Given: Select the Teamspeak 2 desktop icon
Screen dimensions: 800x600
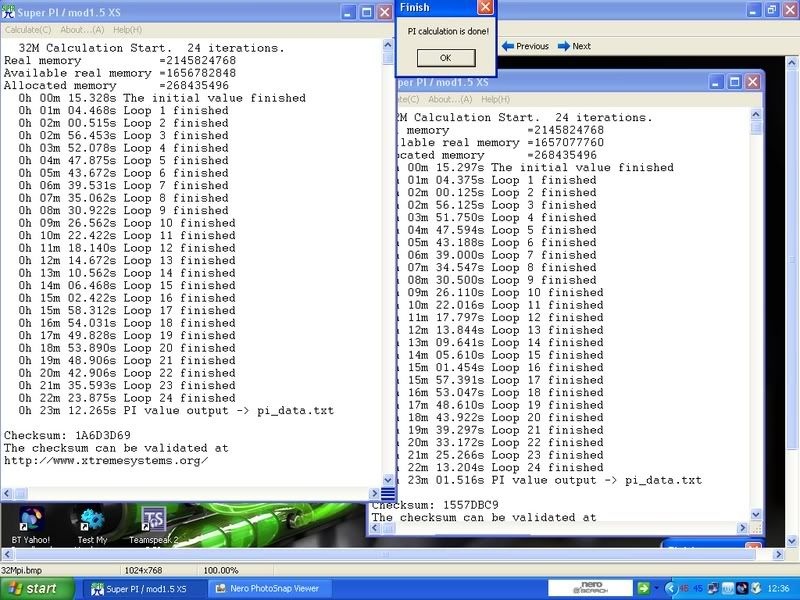Looking at the screenshot, I should pyautogui.click(x=154, y=526).
